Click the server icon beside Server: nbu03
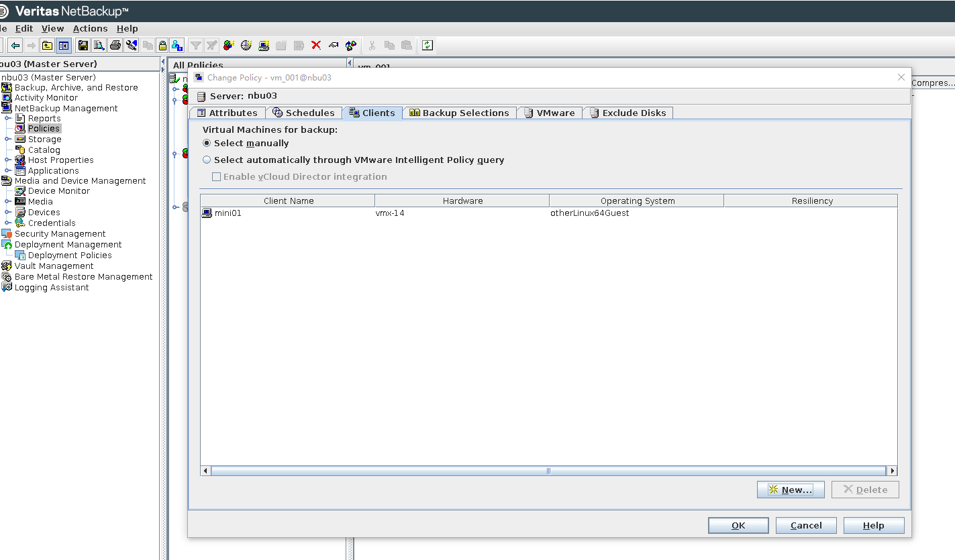The image size is (955, 560). [x=201, y=97]
